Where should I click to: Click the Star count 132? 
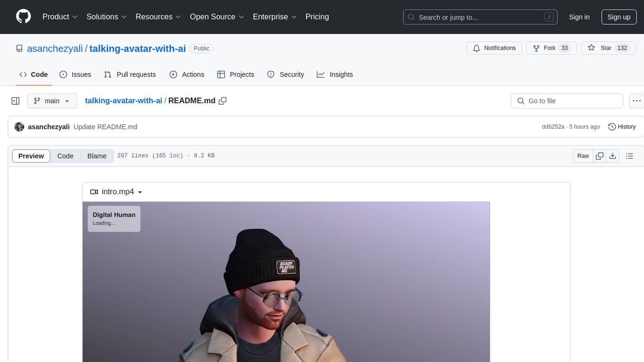click(x=622, y=48)
